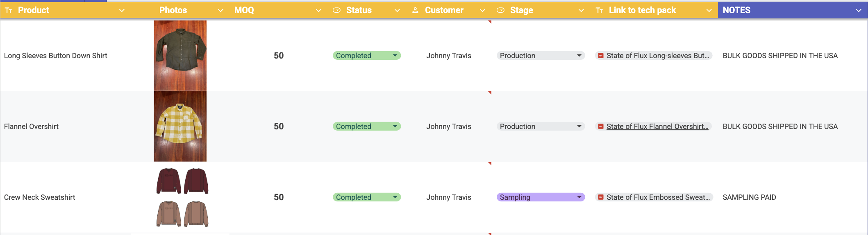
Task: Change the Production stage of Long Sleeves Button Down Shirt
Action: [x=579, y=56]
